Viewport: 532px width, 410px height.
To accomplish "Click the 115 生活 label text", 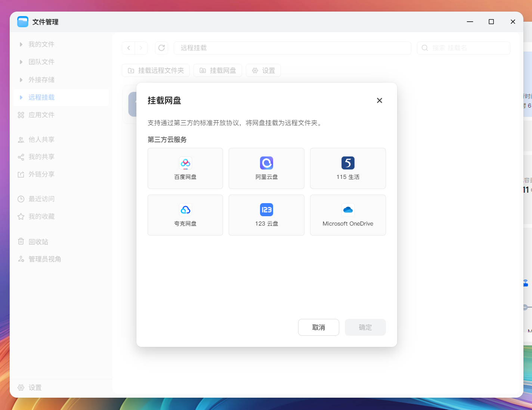I will tap(348, 177).
